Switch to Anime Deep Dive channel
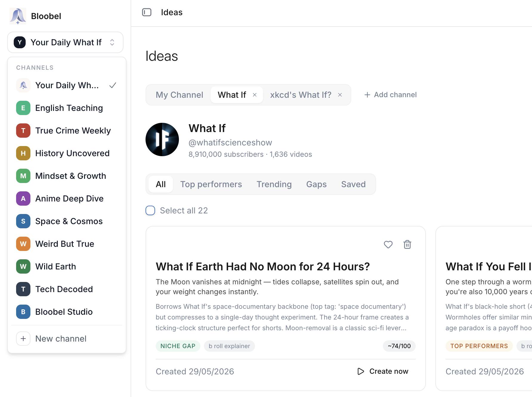 (67, 199)
